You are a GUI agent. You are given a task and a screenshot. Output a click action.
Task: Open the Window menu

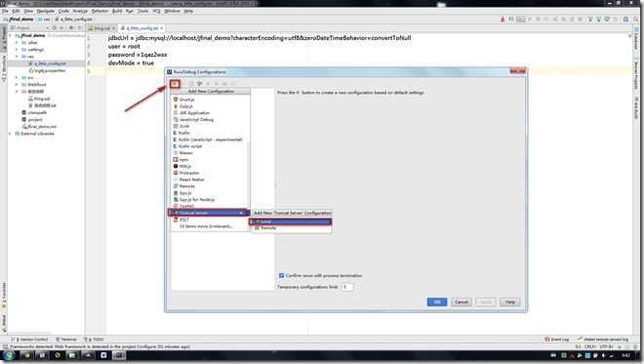[172, 11]
